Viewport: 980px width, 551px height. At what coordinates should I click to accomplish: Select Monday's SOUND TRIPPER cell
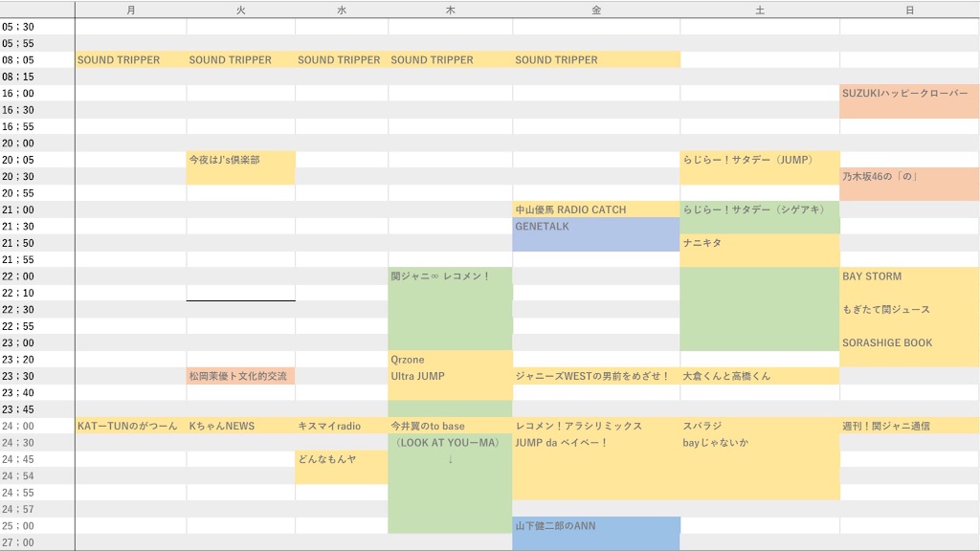[x=130, y=60]
